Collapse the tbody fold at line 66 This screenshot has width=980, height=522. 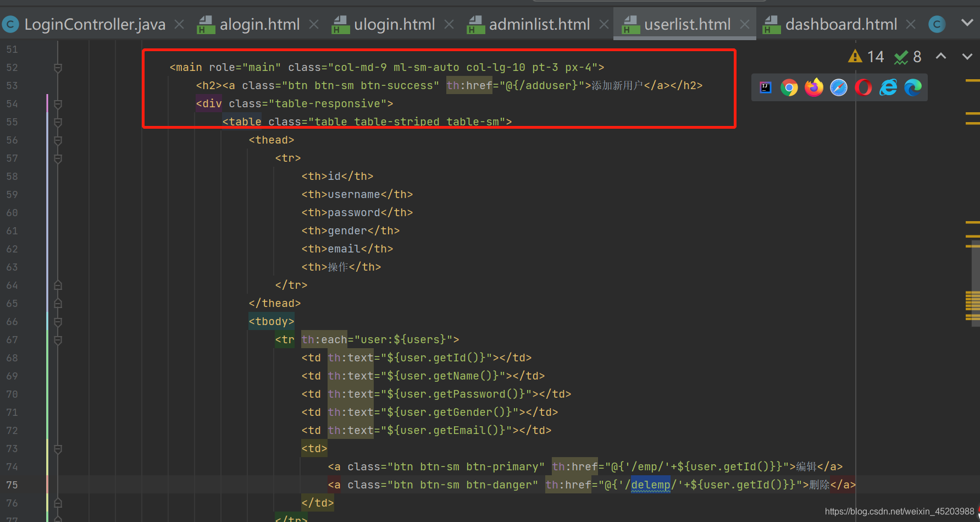pos(58,322)
